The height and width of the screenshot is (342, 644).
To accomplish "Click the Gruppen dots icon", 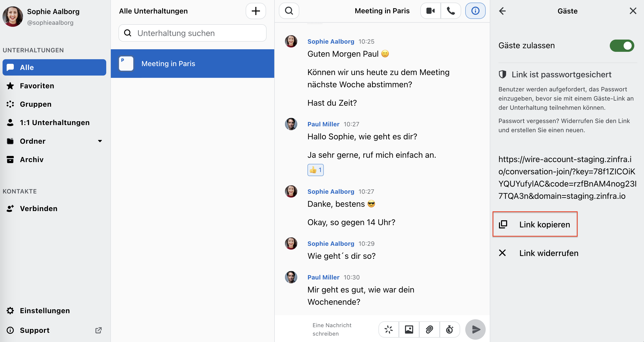I will (10, 104).
